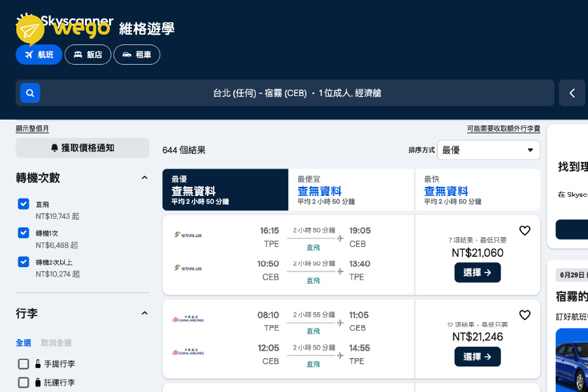Select the NT$21,060 Starlux flight
The height and width of the screenshot is (392, 588).
click(477, 272)
